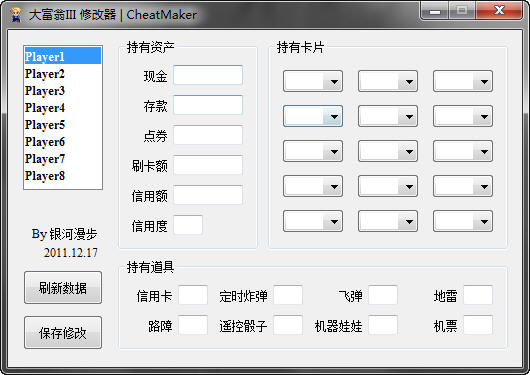Click the 飞弹 item count field

click(383, 295)
